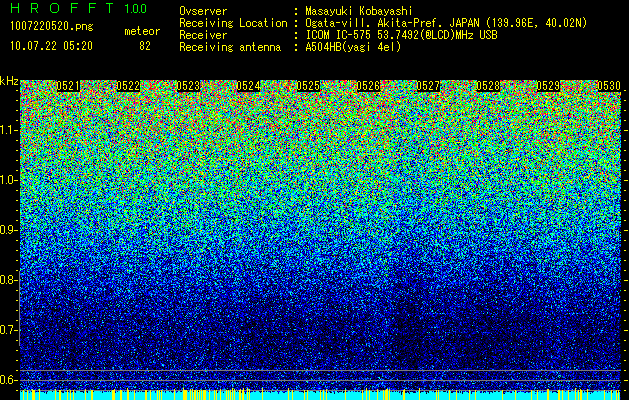This screenshot has height=400, width=629.
Task: Click the Receiving Location field label
Action: pos(233,23)
